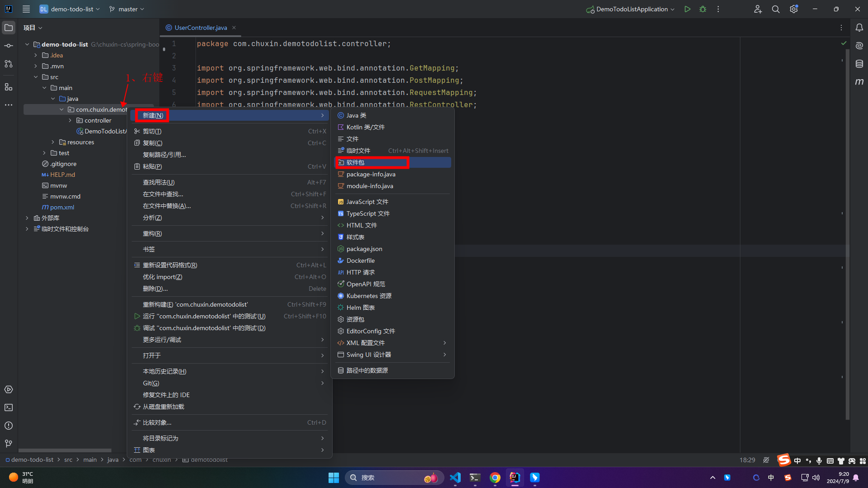Switch to UserController.java tab
The height and width of the screenshot is (488, 868).
coord(200,28)
